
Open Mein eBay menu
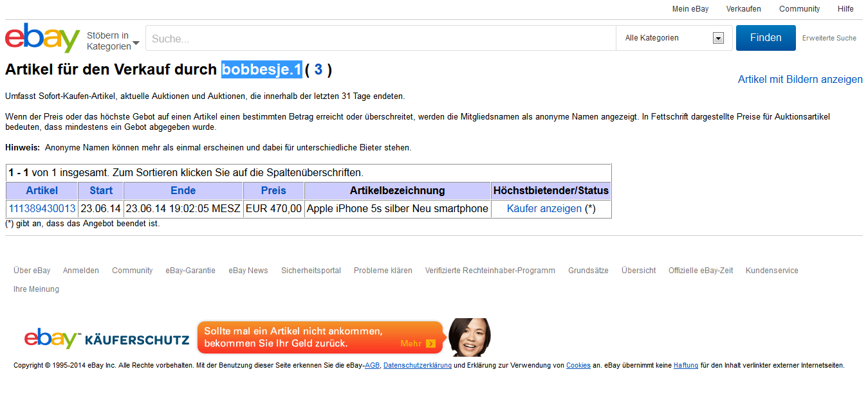pyautogui.click(x=690, y=9)
